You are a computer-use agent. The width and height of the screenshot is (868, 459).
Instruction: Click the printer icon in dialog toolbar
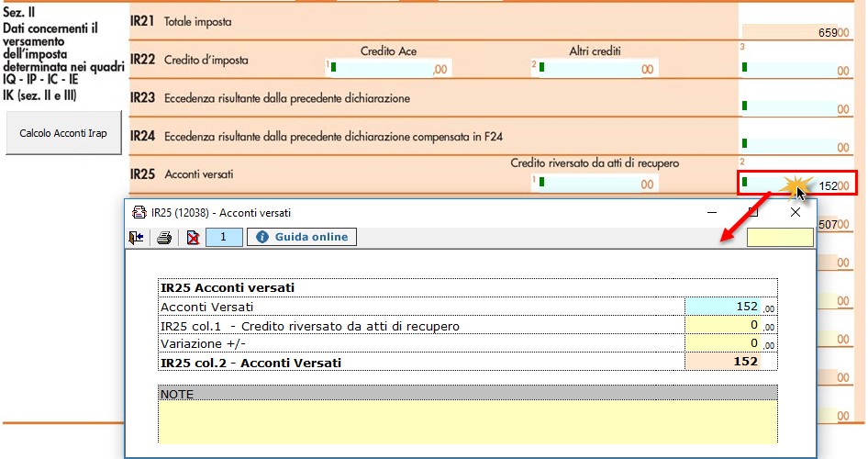(x=164, y=238)
